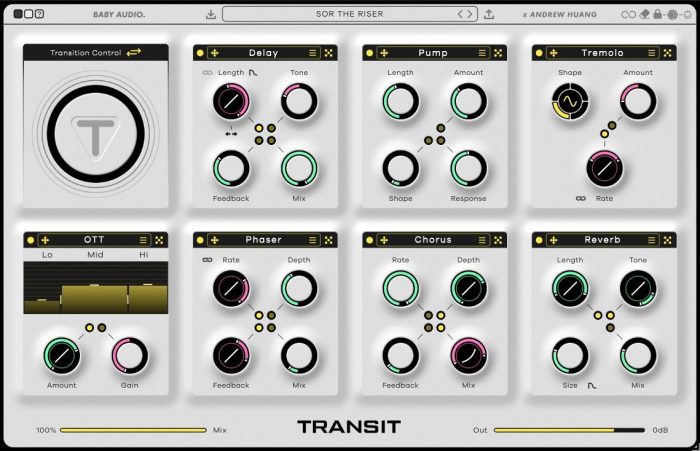Click the OTT Lo band bar
Screen dimensions: 700x451
pyautogui.click(x=42, y=306)
